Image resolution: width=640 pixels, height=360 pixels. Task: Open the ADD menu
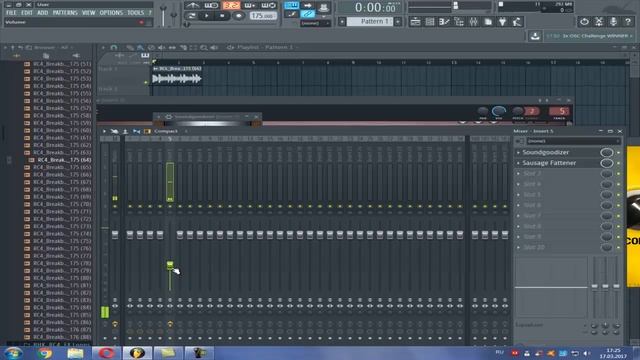[42, 13]
